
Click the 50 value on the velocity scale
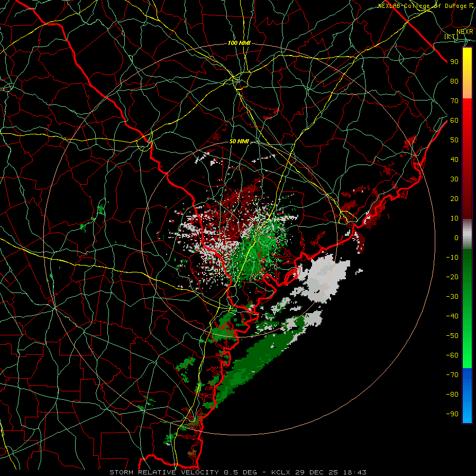pyautogui.click(x=454, y=140)
